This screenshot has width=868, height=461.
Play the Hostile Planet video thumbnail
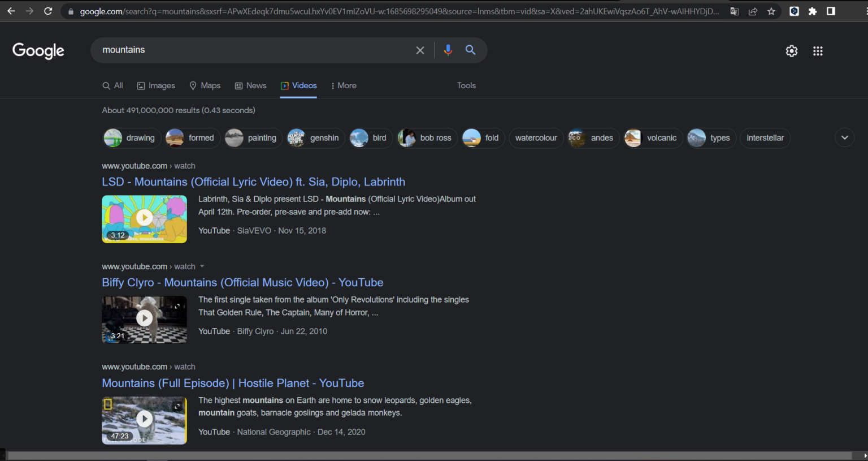point(144,419)
